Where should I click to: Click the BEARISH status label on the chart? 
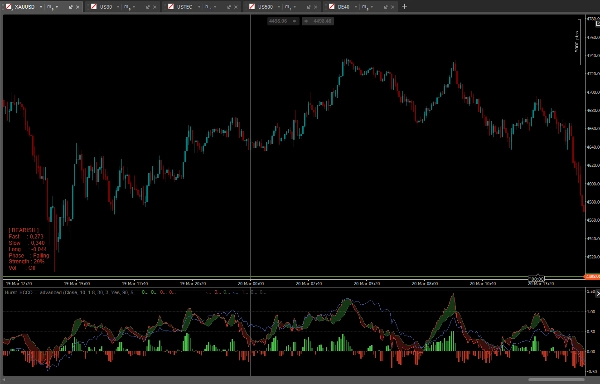[x=24, y=230]
